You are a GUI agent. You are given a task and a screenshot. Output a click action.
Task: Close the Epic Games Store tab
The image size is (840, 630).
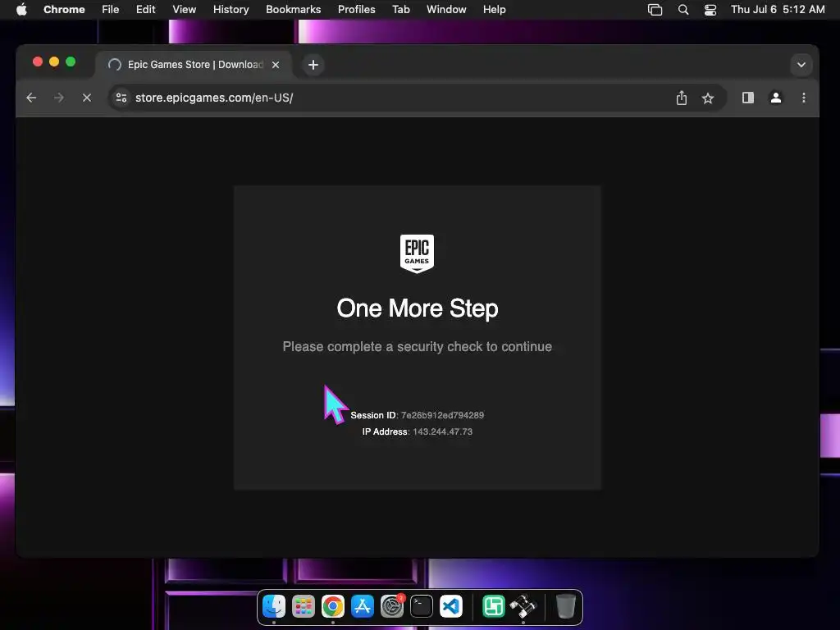coord(276,65)
